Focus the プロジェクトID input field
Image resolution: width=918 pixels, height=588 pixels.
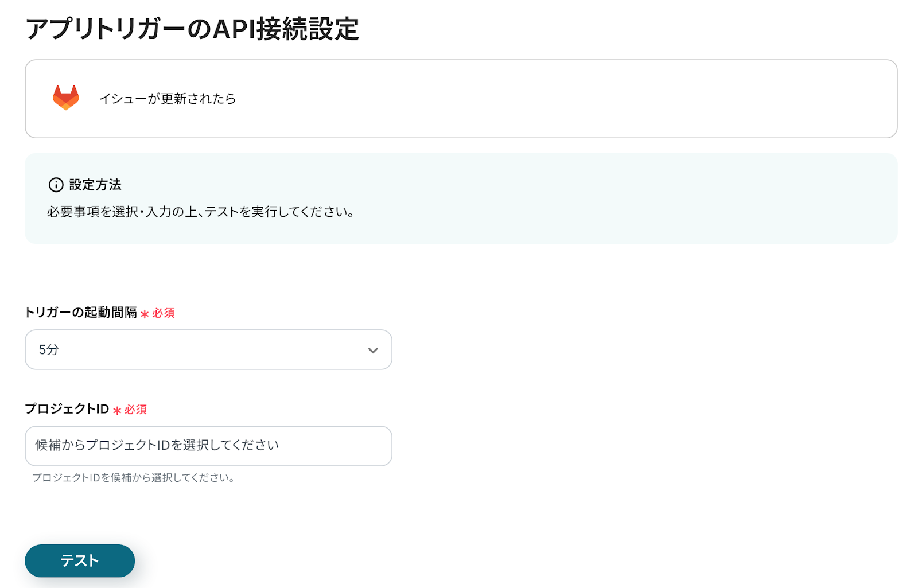pos(208,446)
